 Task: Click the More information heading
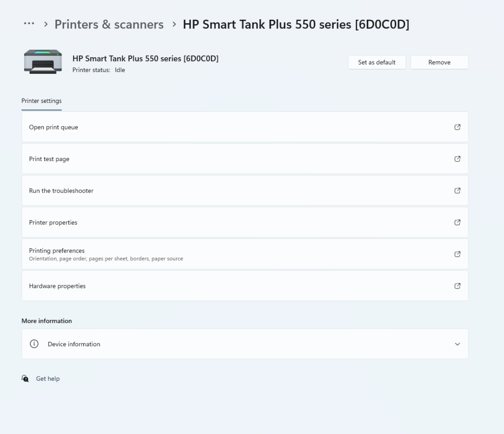tap(47, 321)
